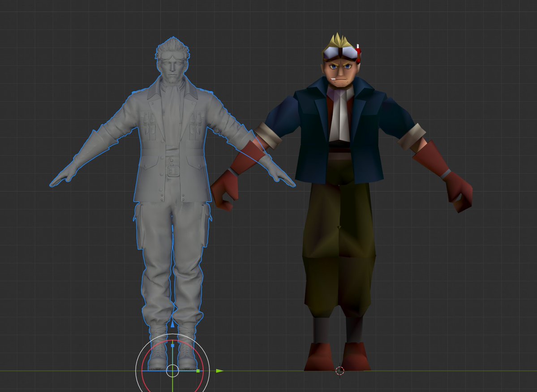This screenshot has height=392, width=537.
Task: Click the small white center circle of gizmo
Action: (172, 371)
